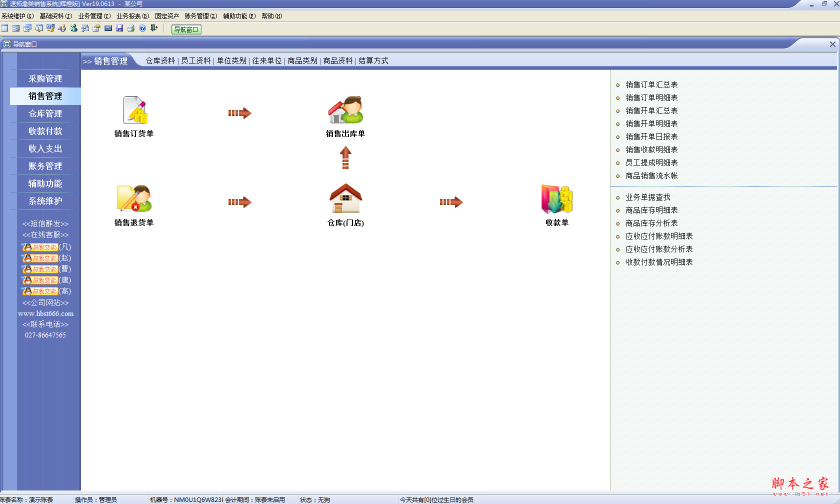Screen dimensions: 840x504
Task: Open the 销售订货单 icon
Action: tap(134, 110)
